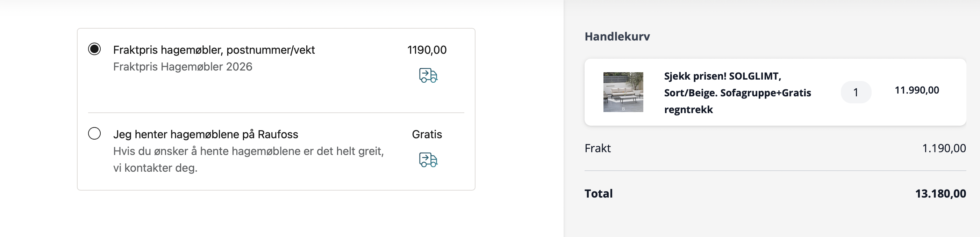The width and height of the screenshot is (980, 237).
Task: Click the truck icon under Gratis
Action: pyautogui.click(x=428, y=160)
